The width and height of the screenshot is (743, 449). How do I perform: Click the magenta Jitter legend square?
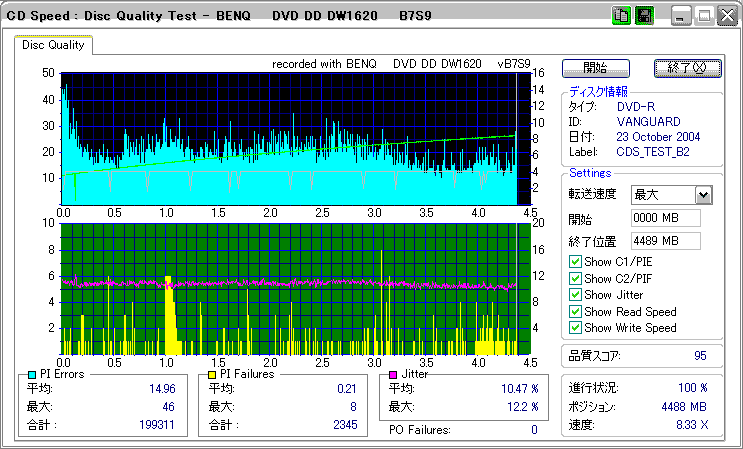395,374
